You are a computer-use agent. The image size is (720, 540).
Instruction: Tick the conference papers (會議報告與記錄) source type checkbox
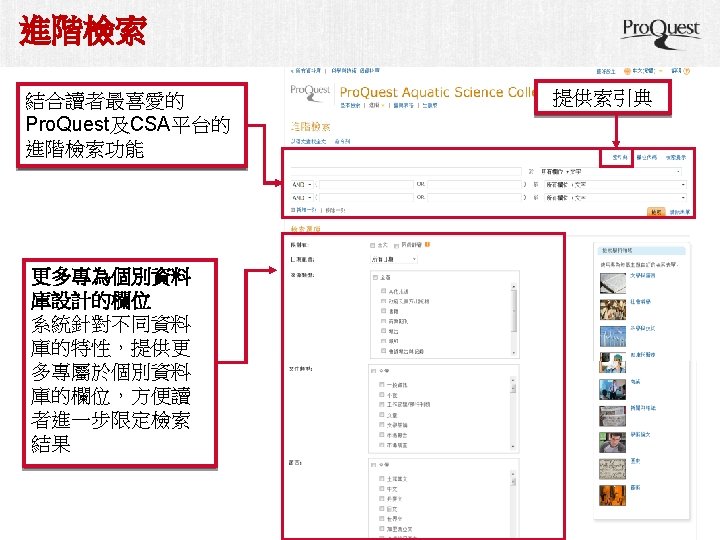pos(383,351)
